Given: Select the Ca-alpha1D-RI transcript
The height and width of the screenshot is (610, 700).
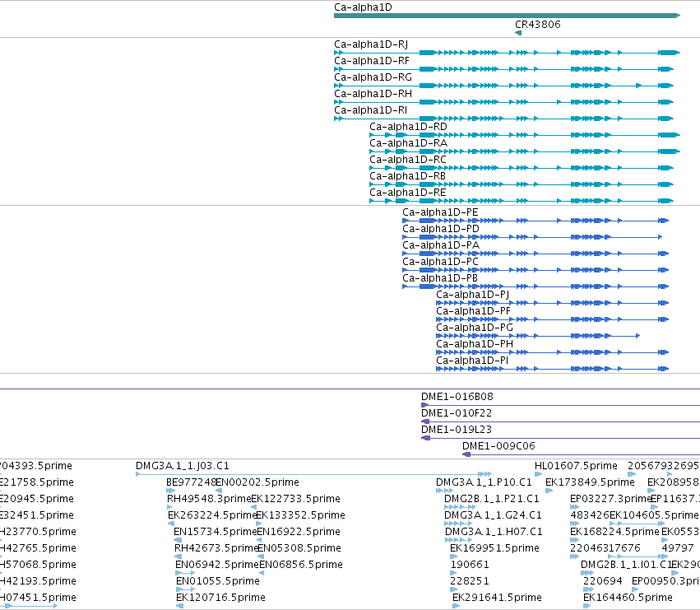Looking at the screenshot, I should click(x=503, y=119).
